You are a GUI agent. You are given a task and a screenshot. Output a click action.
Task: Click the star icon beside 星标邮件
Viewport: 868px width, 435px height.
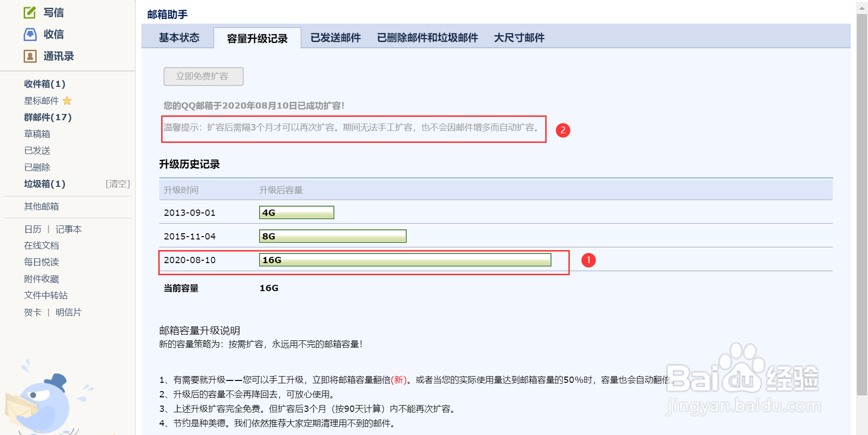coord(68,100)
